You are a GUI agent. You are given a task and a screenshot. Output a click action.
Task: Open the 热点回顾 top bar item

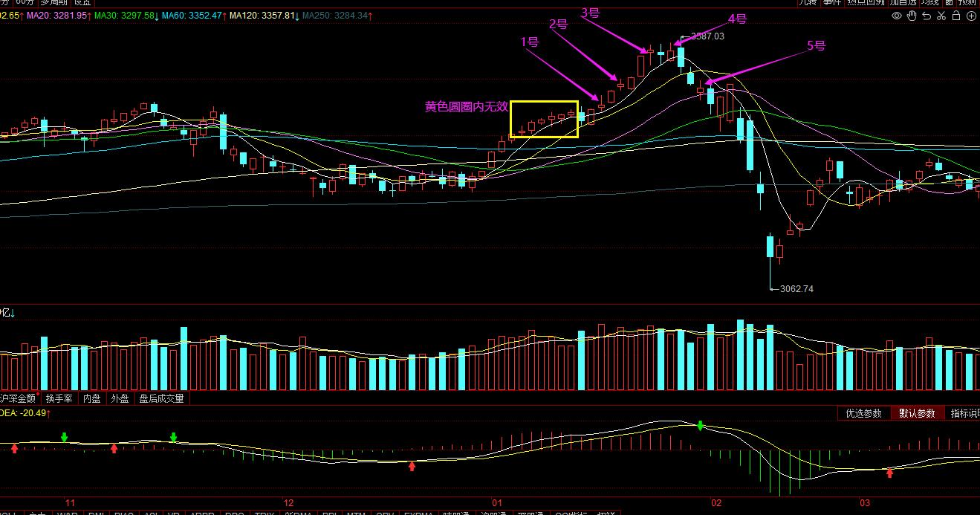point(866,3)
